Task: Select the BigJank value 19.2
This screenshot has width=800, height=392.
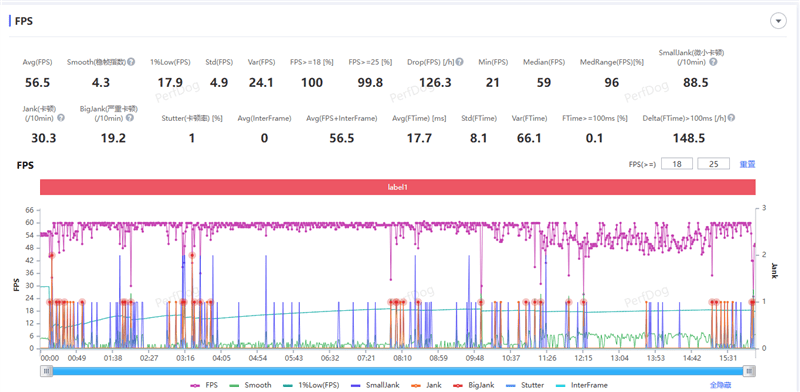Action: pos(113,138)
